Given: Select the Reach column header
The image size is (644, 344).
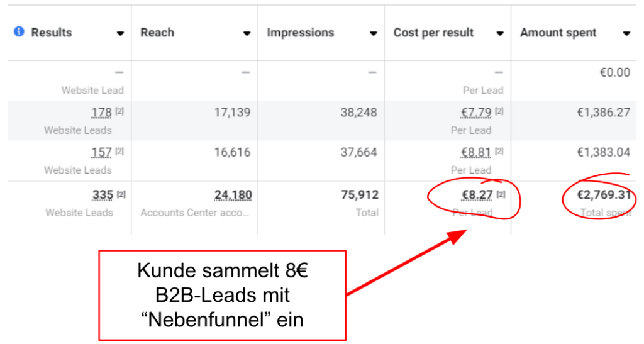Looking at the screenshot, I should [x=157, y=33].
